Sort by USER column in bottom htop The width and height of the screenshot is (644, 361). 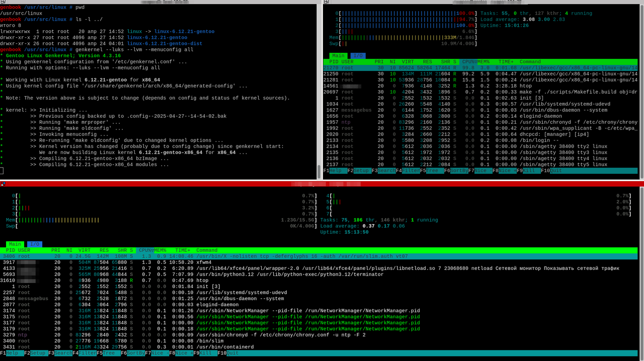(x=24, y=250)
